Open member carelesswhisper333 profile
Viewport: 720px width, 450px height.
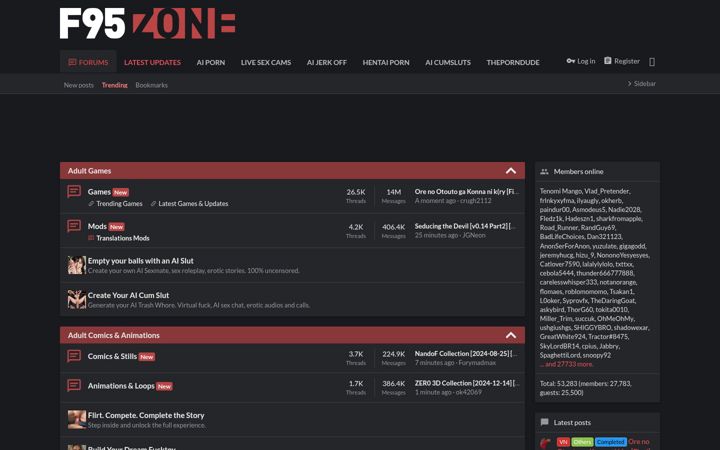click(568, 282)
